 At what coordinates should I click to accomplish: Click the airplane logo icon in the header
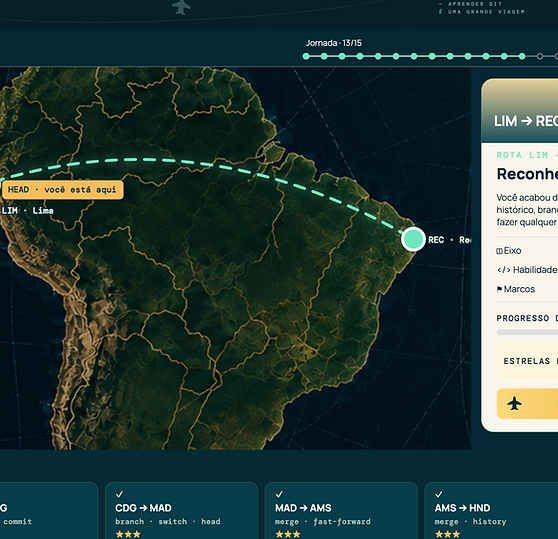[x=181, y=6]
